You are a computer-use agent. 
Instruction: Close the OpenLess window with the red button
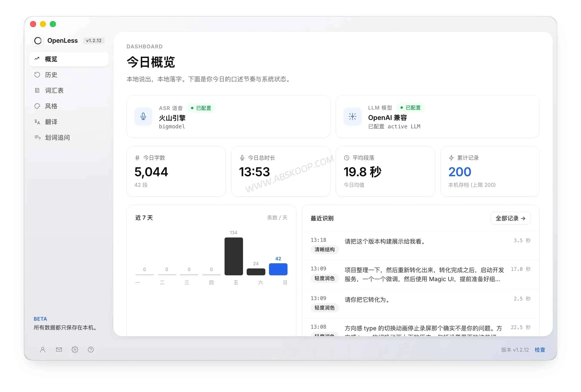33,24
